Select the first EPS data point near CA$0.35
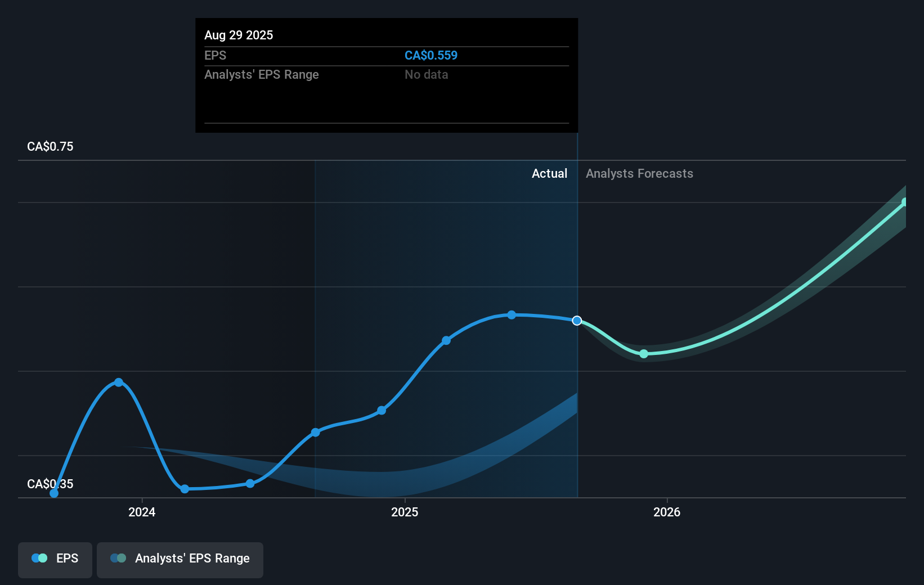 click(x=54, y=493)
